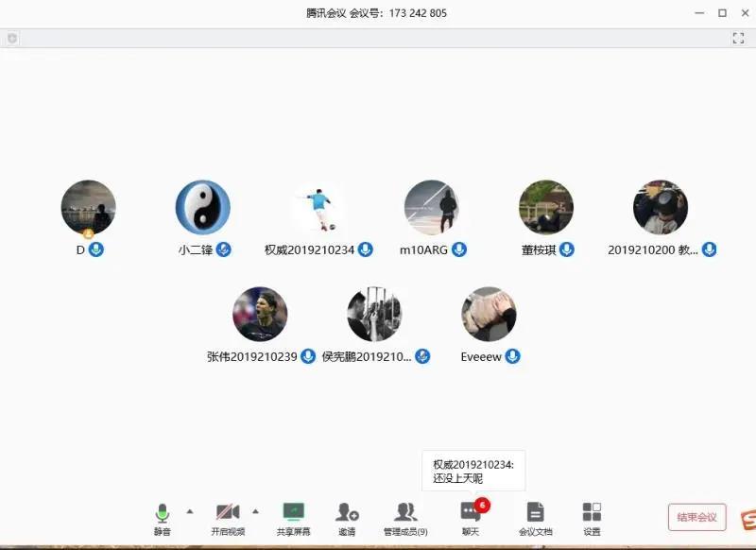
Task: Open 会议文档 meeting documents
Action: pos(535,518)
